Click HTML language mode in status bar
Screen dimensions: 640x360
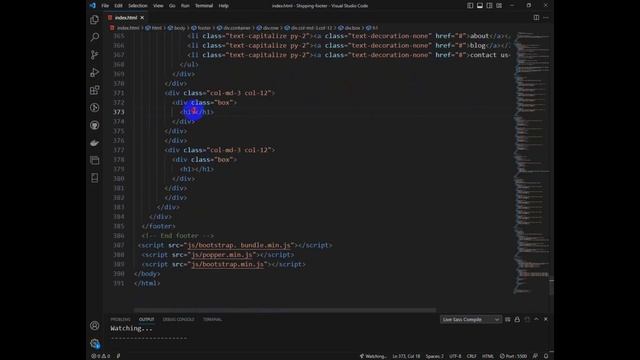488,356
